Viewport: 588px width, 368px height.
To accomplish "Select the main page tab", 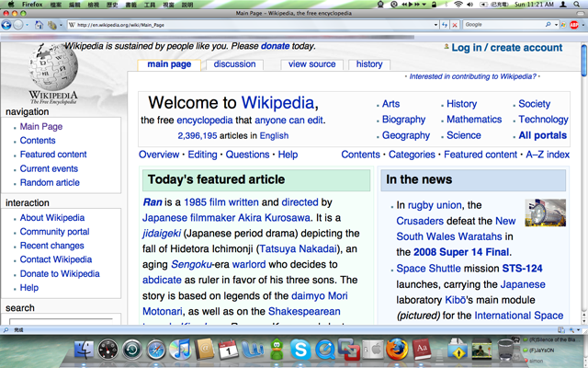I will coord(169,64).
